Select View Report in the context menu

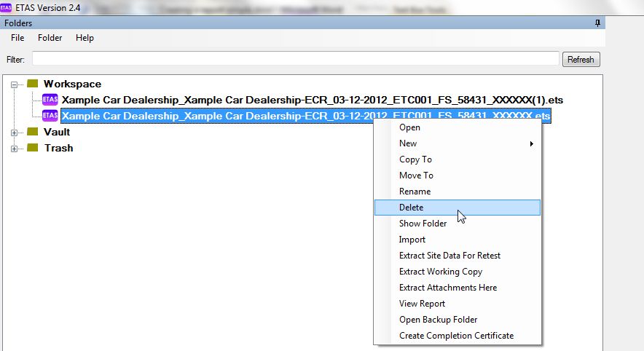point(457,304)
